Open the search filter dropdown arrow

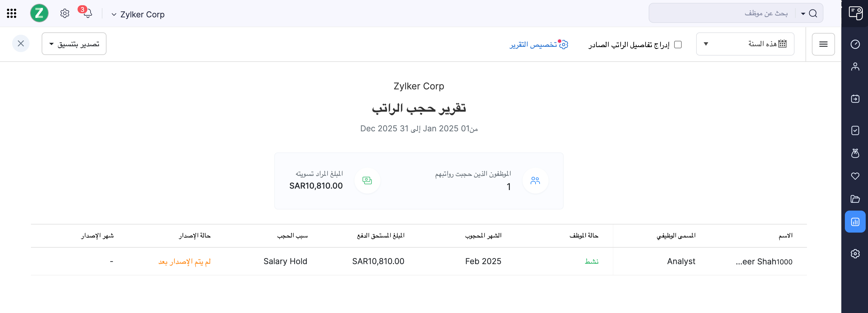click(x=803, y=14)
